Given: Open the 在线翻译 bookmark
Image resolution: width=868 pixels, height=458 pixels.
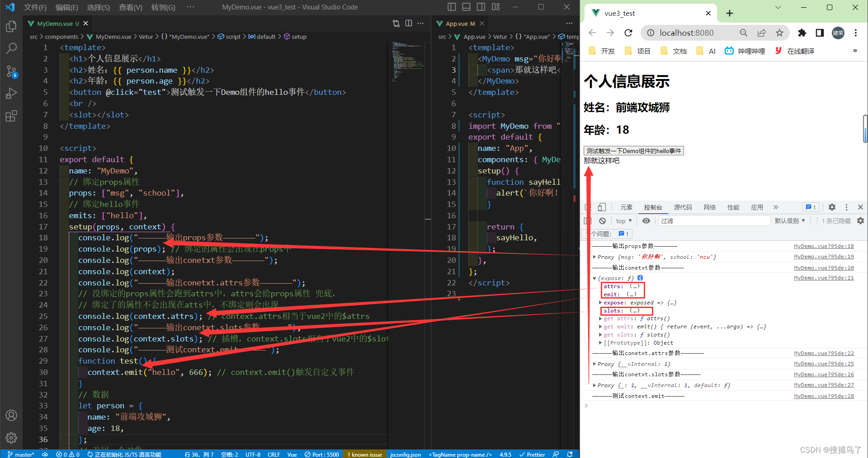Looking at the screenshot, I should pos(794,51).
